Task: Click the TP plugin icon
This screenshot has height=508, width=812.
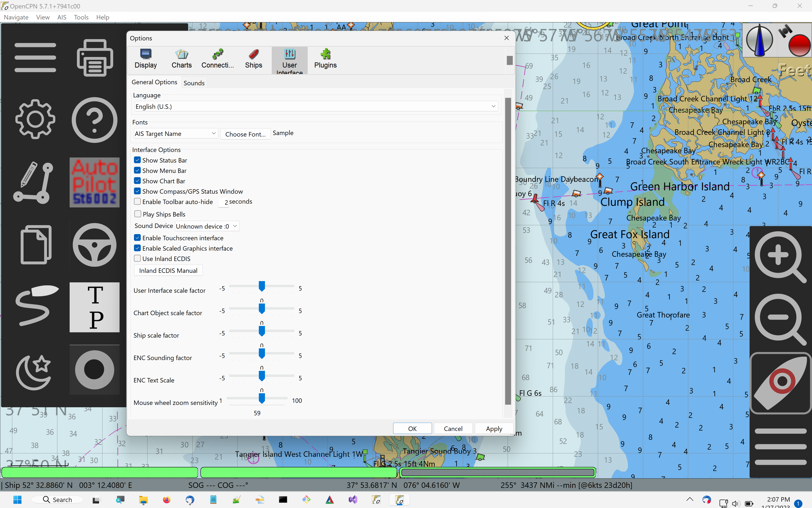Action: click(x=95, y=307)
